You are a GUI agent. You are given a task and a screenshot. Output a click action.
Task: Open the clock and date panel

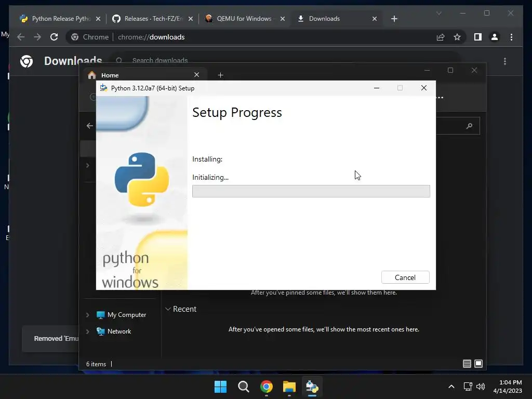(508, 387)
